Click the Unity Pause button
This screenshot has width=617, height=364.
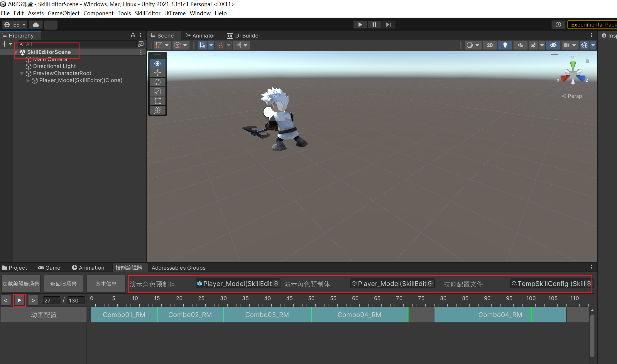374,25
